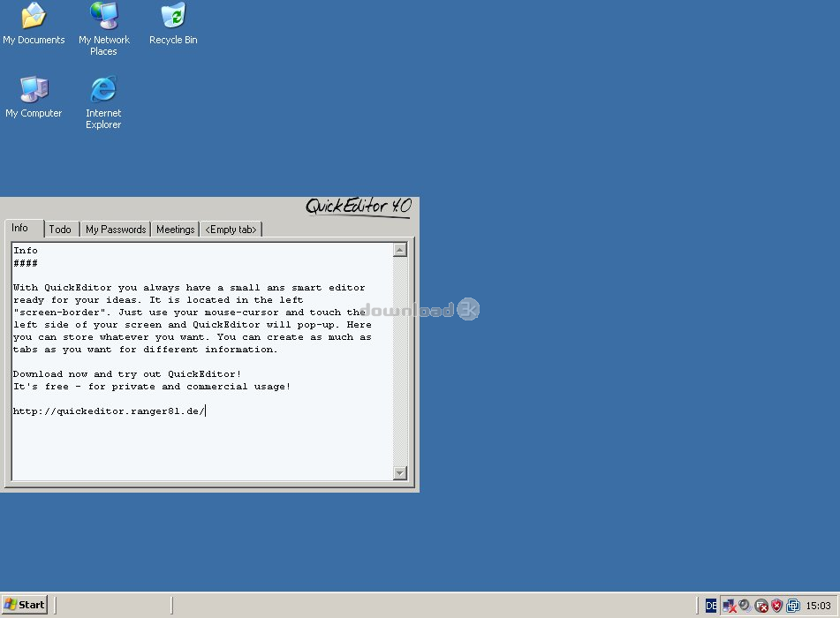Click the editor's vertical scrollbar track

pos(399,361)
